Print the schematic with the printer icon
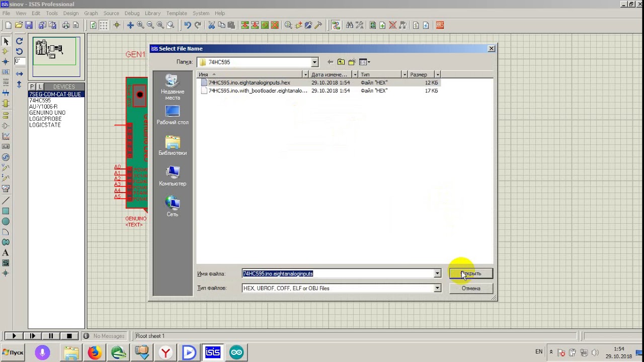The image size is (644, 362). pos(66,25)
